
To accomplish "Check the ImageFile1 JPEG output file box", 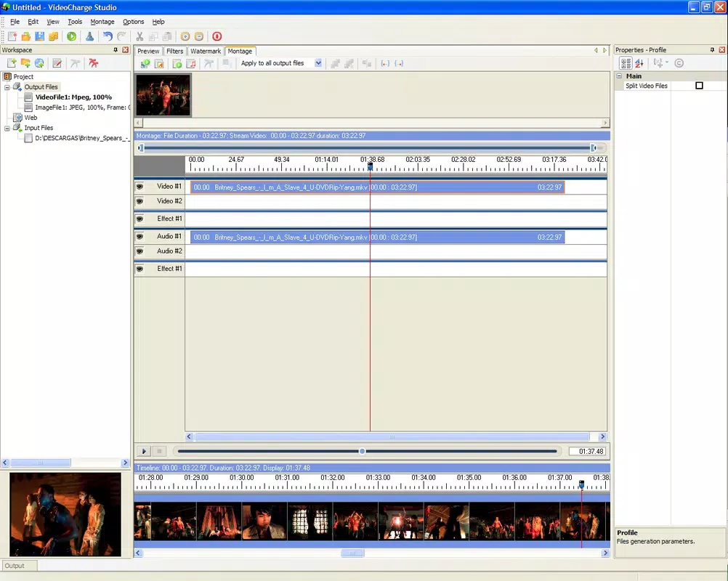I will [28, 107].
